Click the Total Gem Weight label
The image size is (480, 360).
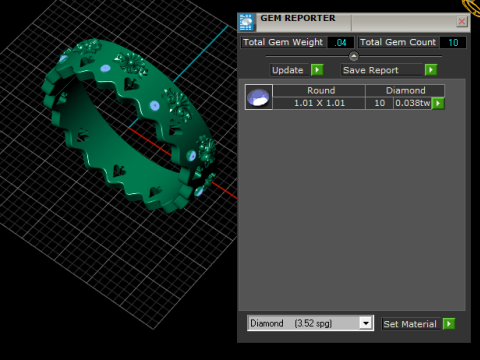[283, 42]
